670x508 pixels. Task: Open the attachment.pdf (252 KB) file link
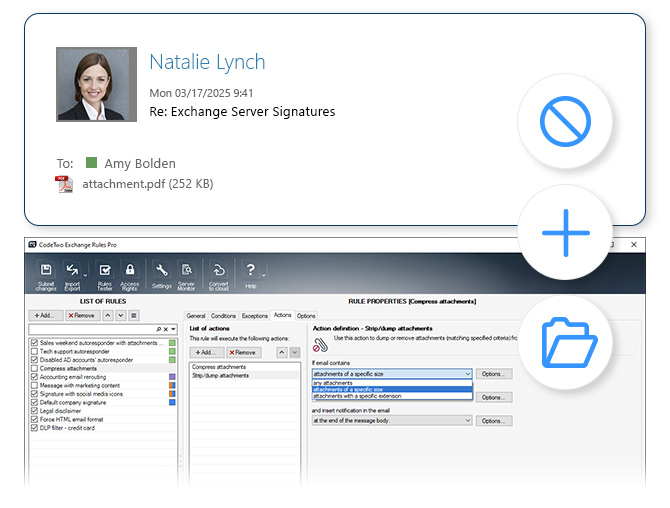[148, 184]
